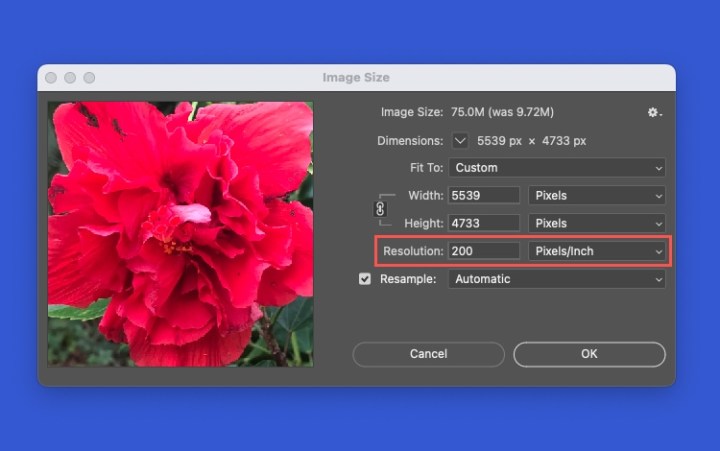The image size is (720, 451).
Task: Confirm with the OK button
Action: tap(589, 354)
